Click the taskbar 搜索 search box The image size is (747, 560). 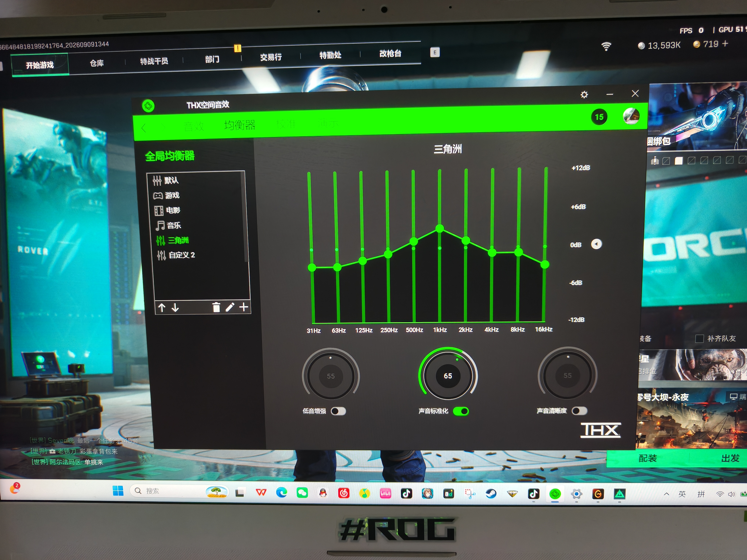point(179,491)
